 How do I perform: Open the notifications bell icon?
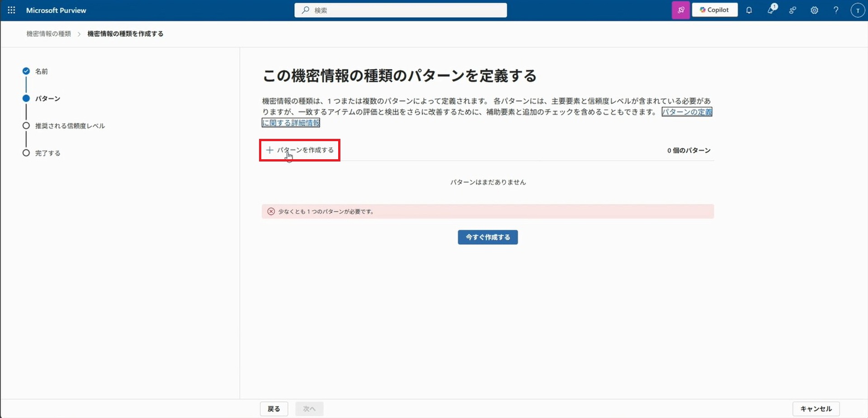tap(749, 10)
